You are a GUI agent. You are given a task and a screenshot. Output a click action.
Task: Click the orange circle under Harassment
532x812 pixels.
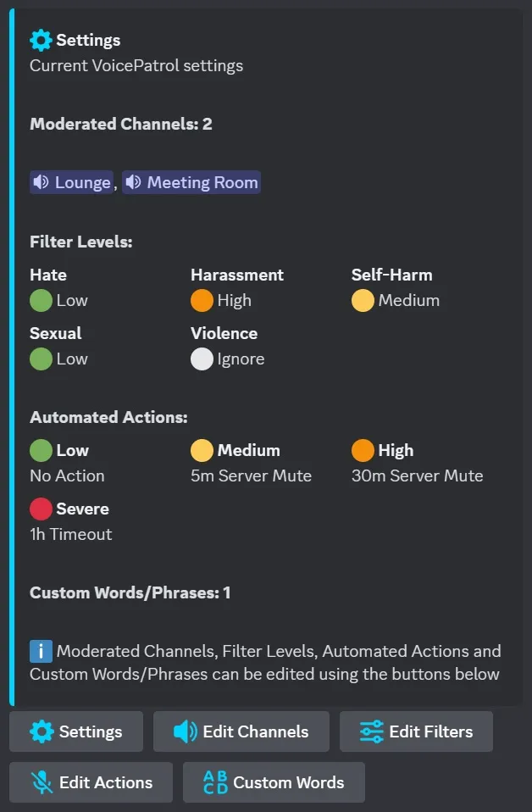point(202,300)
